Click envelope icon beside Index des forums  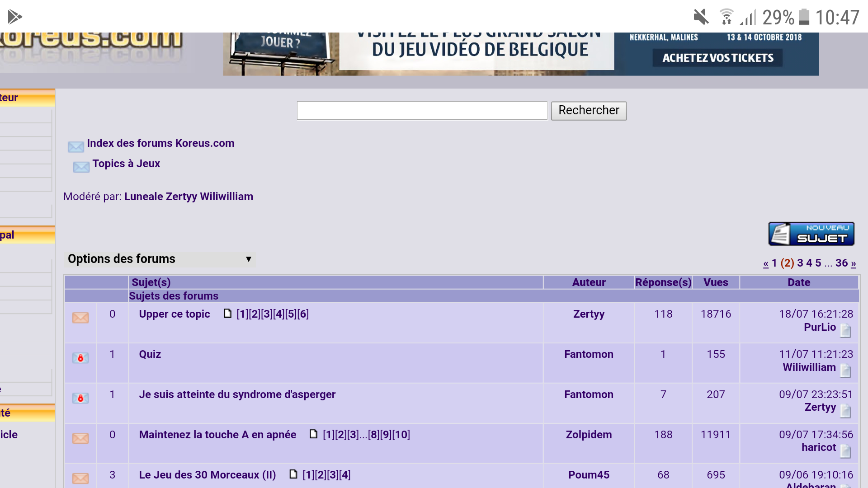(75, 147)
